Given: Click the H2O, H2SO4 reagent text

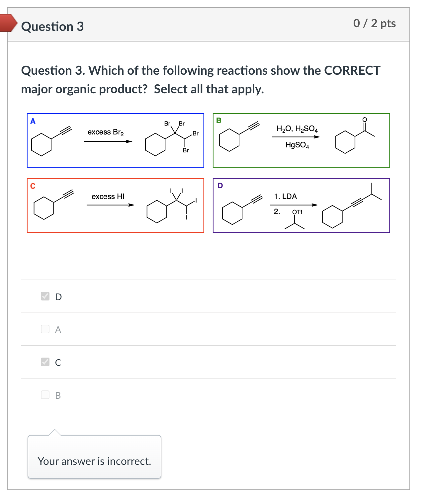Looking at the screenshot, I should [x=297, y=129].
